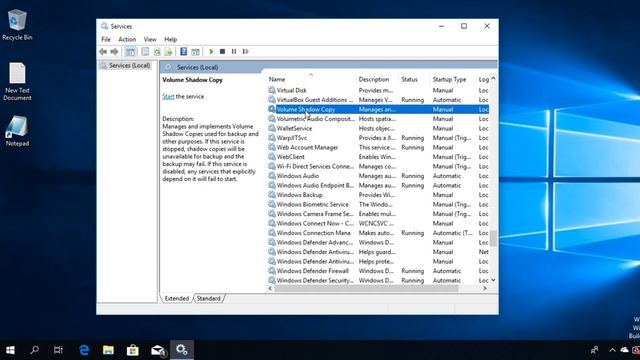Select the Virtual Disk service row
Screen dimensions: 640x360
(378, 90)
